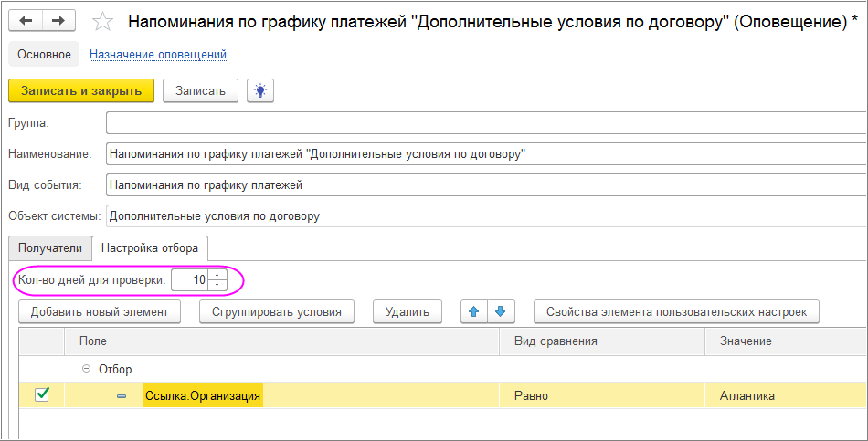
Task: Click the light bulb hint icon
Action: pyautogui.click(x=260, y=90)
